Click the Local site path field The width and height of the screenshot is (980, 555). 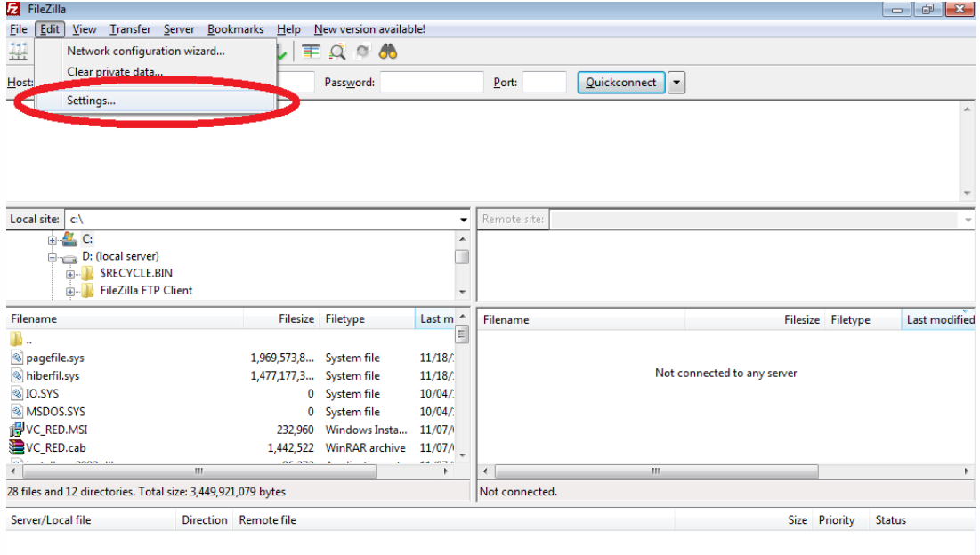[x=262, y=220]
